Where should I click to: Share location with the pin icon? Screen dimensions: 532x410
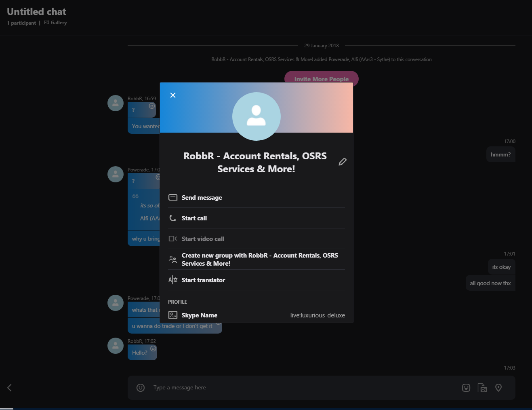pos(498,388)
